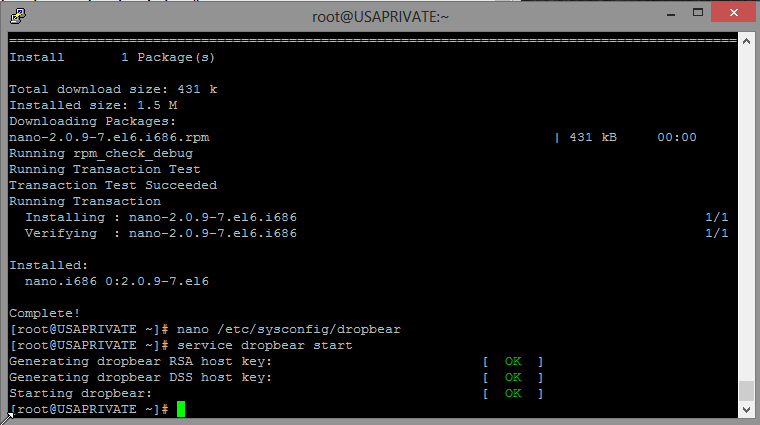The width and height of the screenshot is (760, 425).
Task: Click the 1/1 counter on Verifying row
Action: pyautogui.click(x=716, y=233)
